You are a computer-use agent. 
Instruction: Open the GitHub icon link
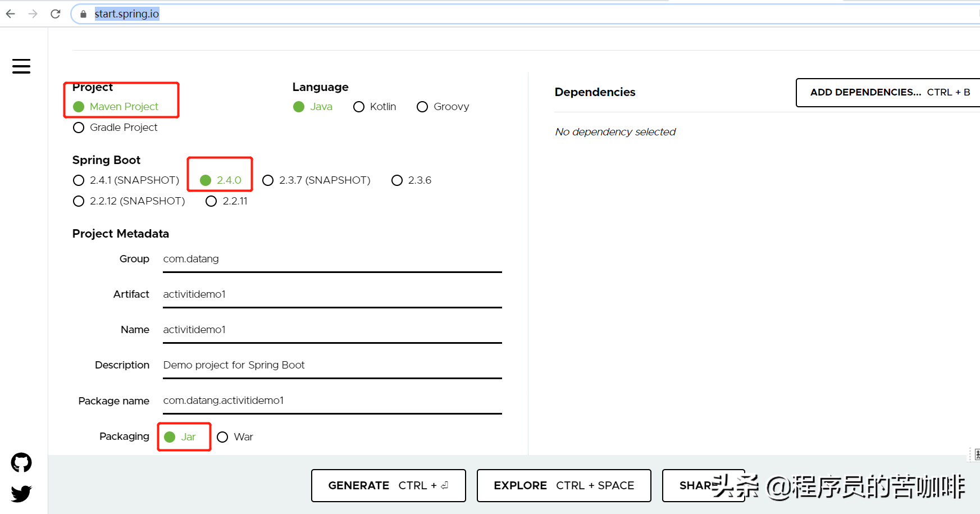coord(21,463)
